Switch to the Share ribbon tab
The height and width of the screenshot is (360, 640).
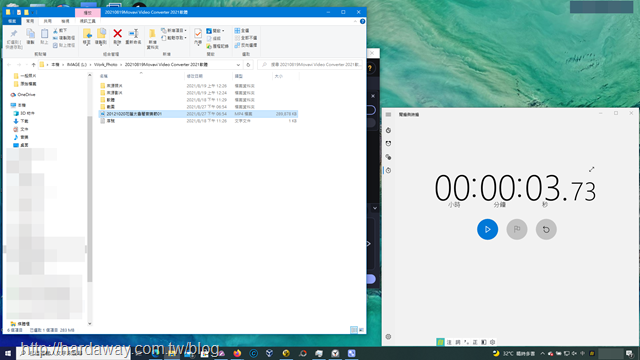47,21
